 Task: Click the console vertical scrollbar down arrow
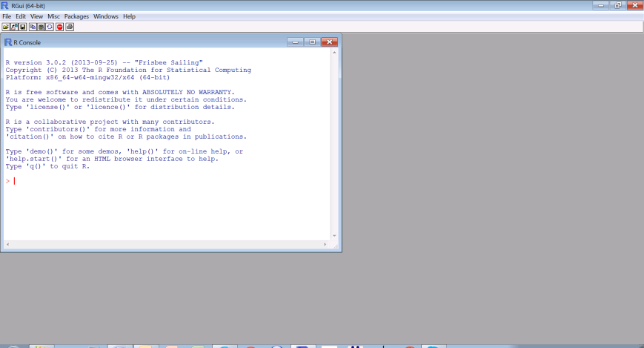tap(335, 235)
